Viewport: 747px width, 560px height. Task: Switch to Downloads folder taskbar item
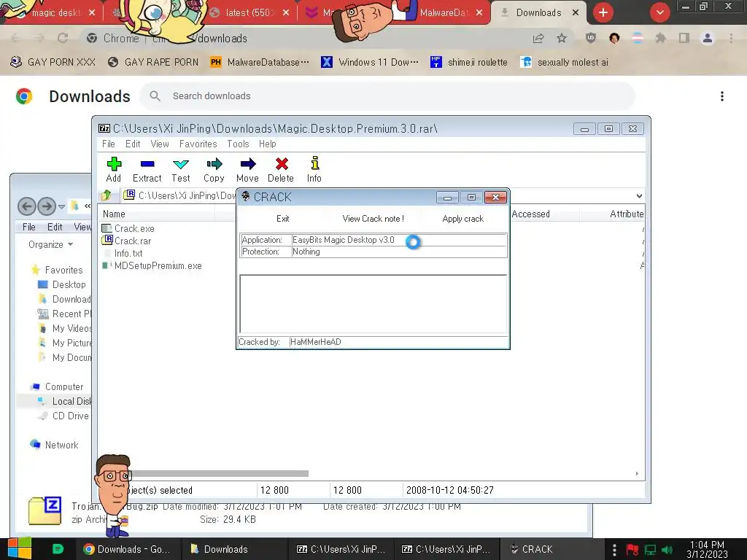coord(234,549)
